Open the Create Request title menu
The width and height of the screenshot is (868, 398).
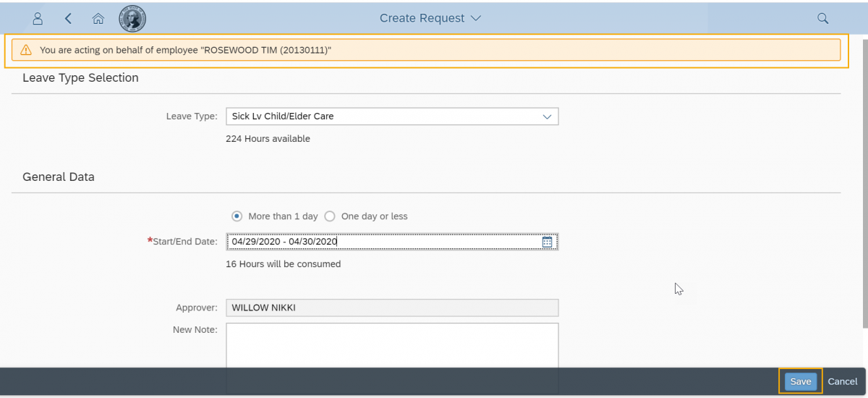430,18
